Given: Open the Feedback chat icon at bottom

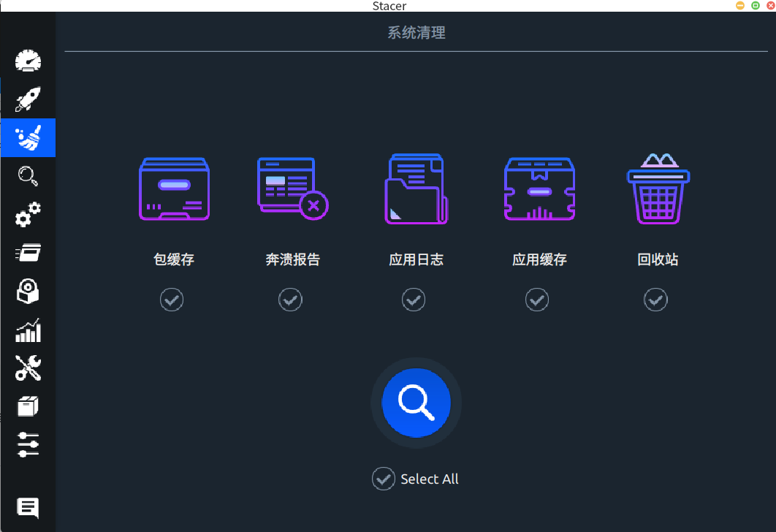Looking at the screenshot, I should [28, 507].
